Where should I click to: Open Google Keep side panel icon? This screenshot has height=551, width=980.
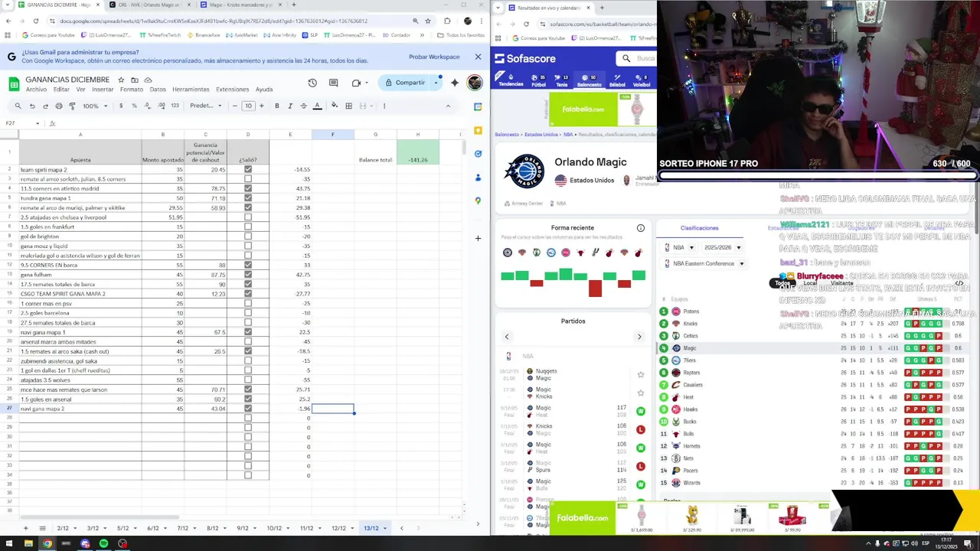pos(478,130)
